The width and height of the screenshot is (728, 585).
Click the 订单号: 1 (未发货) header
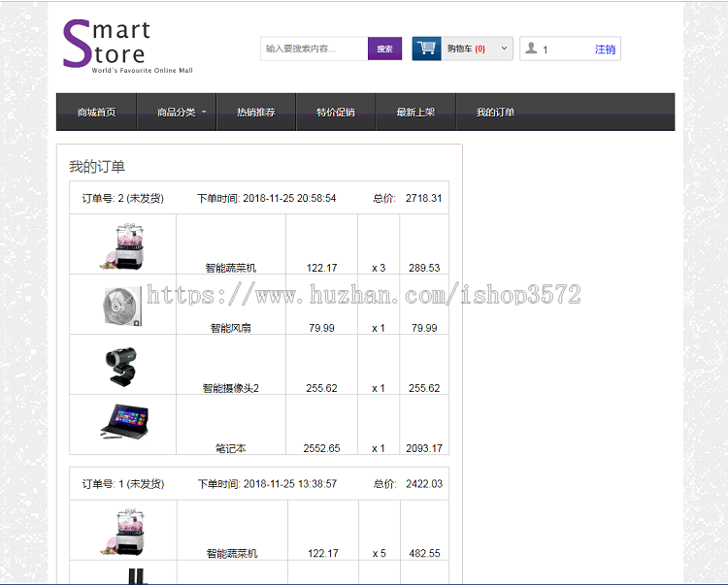click(123, 484)
